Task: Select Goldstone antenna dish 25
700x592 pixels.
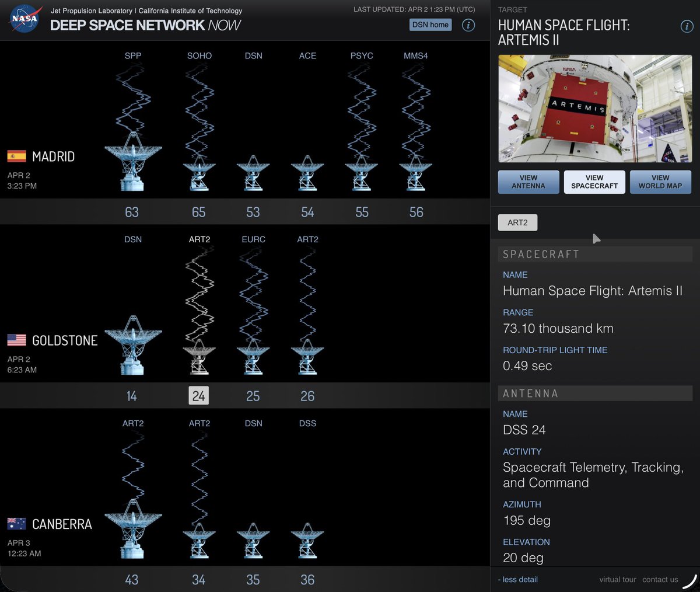Action: pyautogui.click(x=253, y=357)
